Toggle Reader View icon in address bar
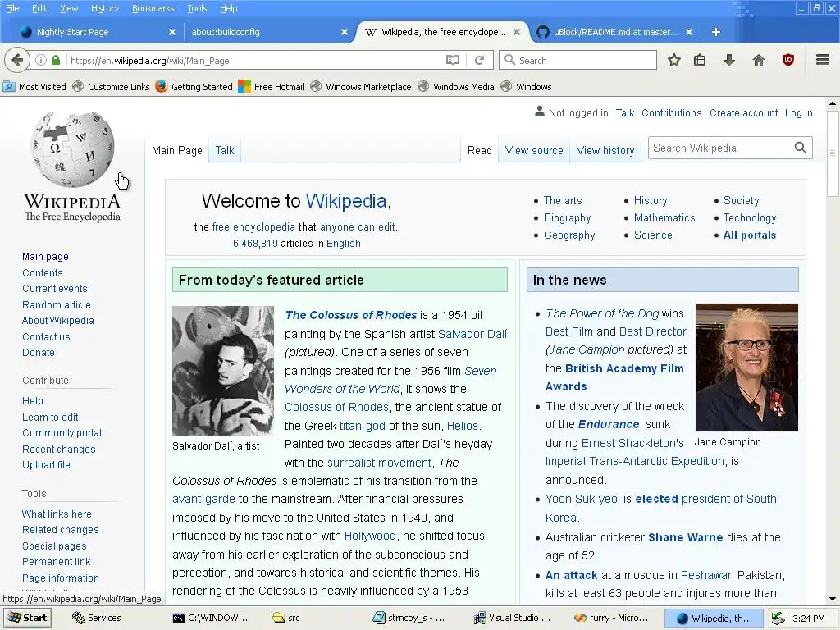The width and height of the screenshot is (840, 630). point(453,60)
